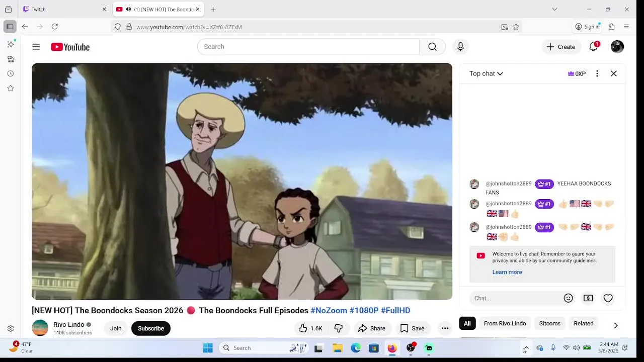
Task: Focus the YouTube search field
Action: [x=308, y=47]
